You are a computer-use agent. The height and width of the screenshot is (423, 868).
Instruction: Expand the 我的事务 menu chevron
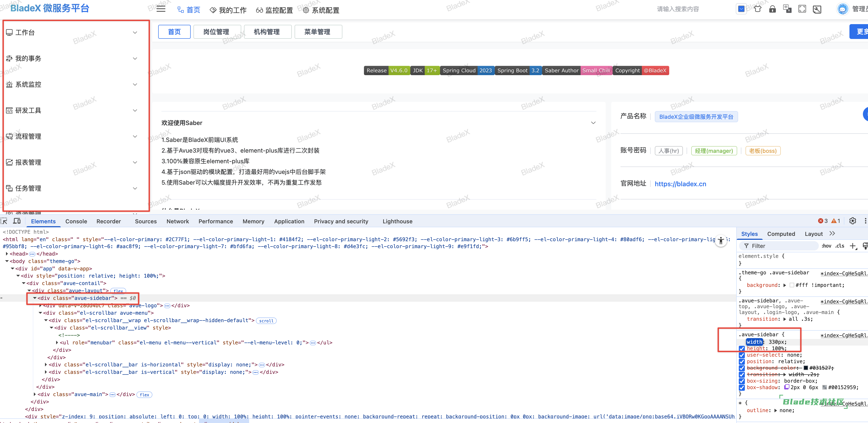point(135,59)
